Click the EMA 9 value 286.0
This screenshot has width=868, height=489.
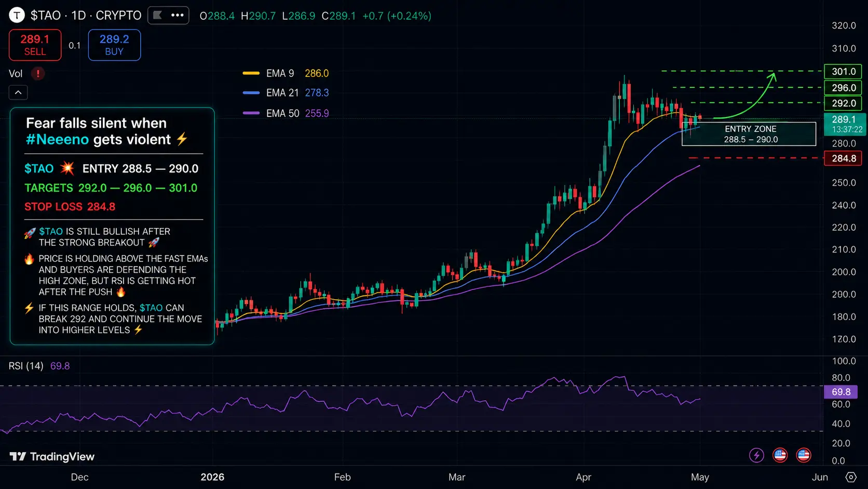(x=317, y=73)
